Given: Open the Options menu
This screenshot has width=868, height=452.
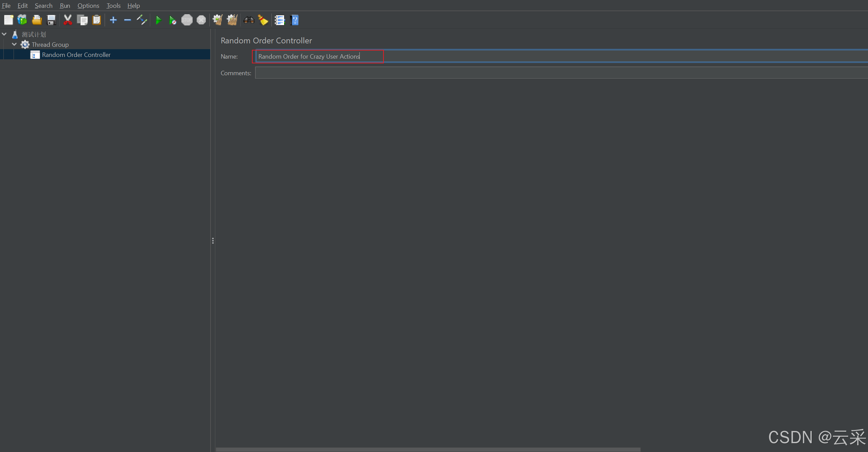Looking at the screenshot, I should [88, 6].
